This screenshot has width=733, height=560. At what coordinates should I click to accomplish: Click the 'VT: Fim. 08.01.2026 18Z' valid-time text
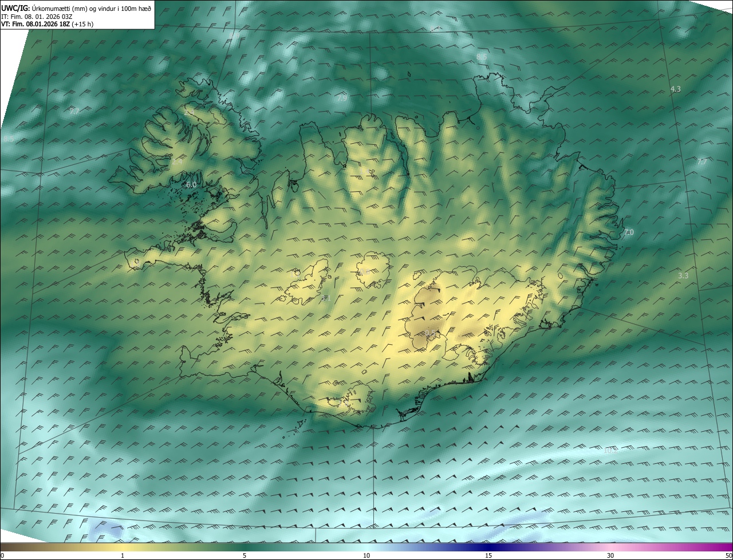[36, 24]
